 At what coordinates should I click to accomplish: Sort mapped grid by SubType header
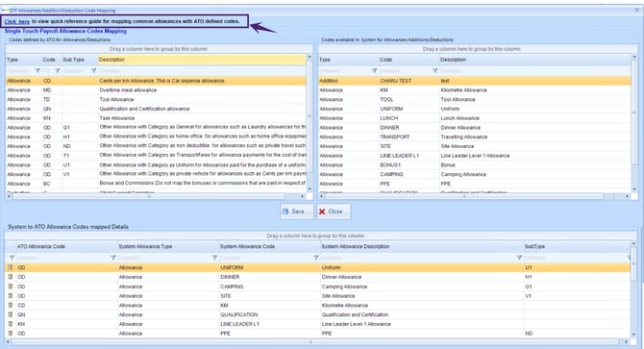(577, 246)
